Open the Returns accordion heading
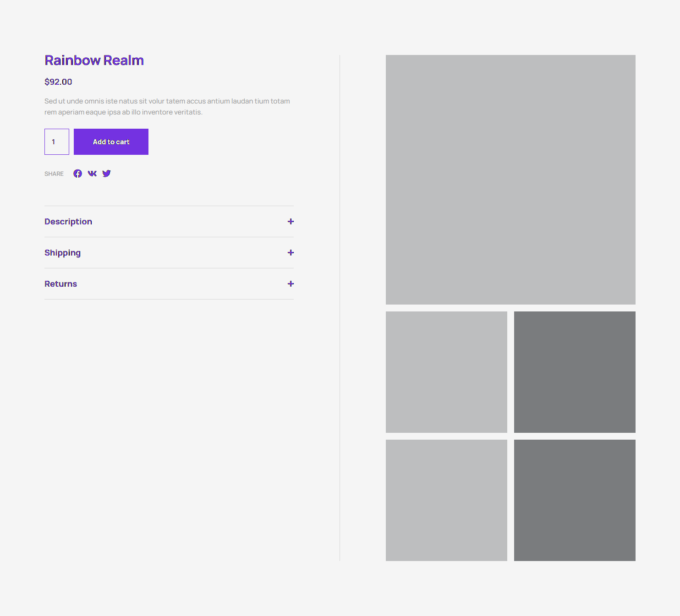This screenshot has height=616, width=680. (61, 284)
